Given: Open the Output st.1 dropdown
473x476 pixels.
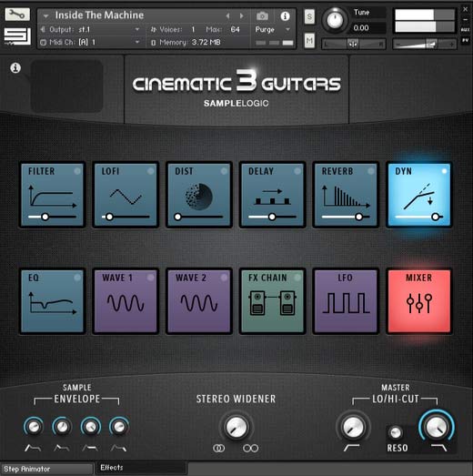Looking at the screenshot, I should 90,29.
